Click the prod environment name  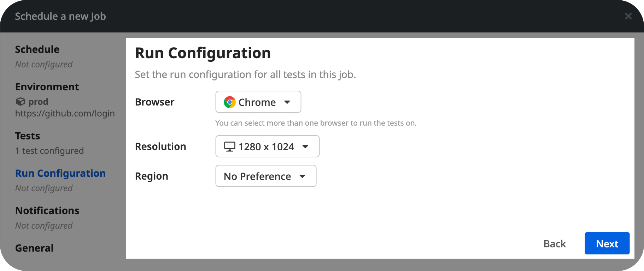coord(38,102)
